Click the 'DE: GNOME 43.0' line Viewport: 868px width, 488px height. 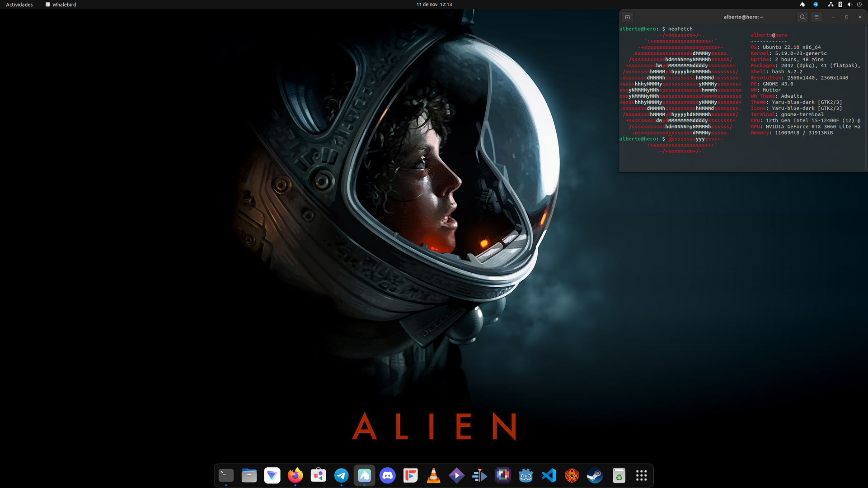pos(772,84)
